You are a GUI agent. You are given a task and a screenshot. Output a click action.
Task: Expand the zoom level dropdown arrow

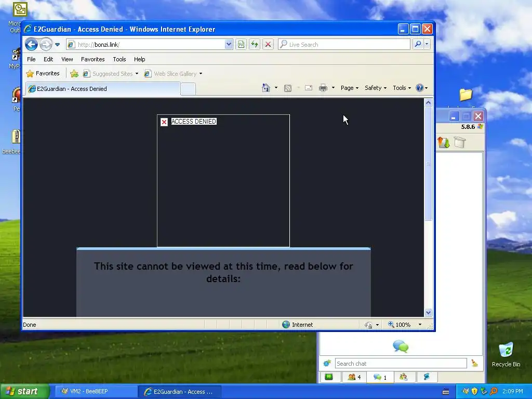pyautogui.click(x=420, y=325)
